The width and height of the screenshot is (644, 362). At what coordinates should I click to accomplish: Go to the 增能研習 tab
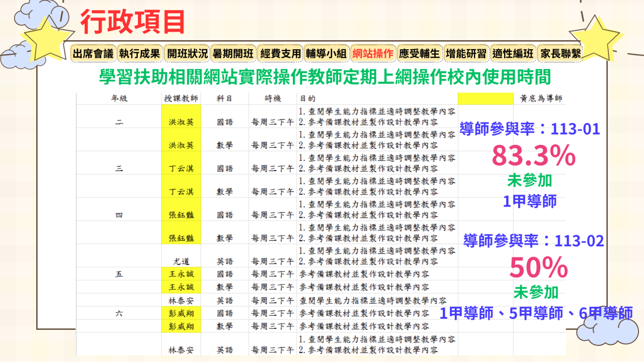click(466, 53)
